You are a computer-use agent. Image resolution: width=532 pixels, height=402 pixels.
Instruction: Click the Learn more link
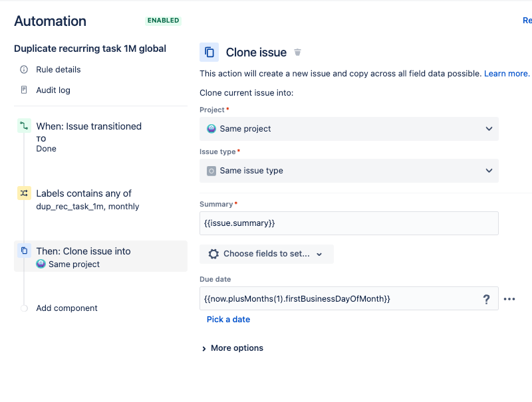click(507, 74)
